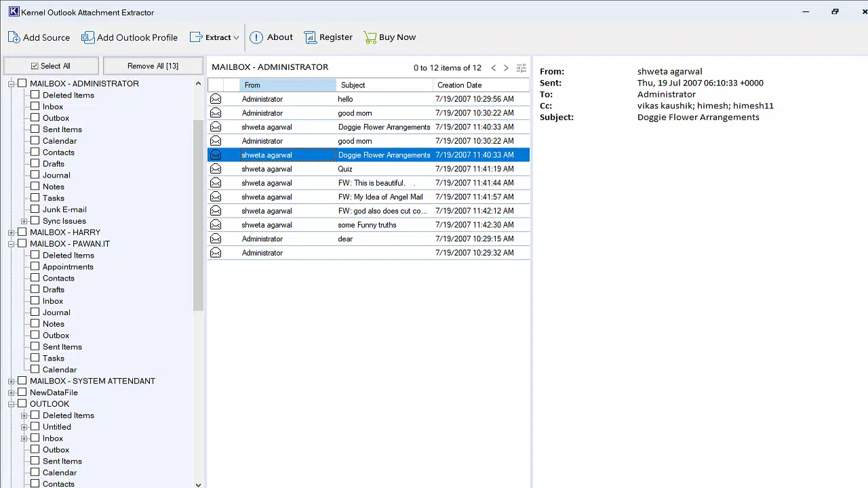
Task: Open the Extract dropdown arrow
Action: click(236, 38)
